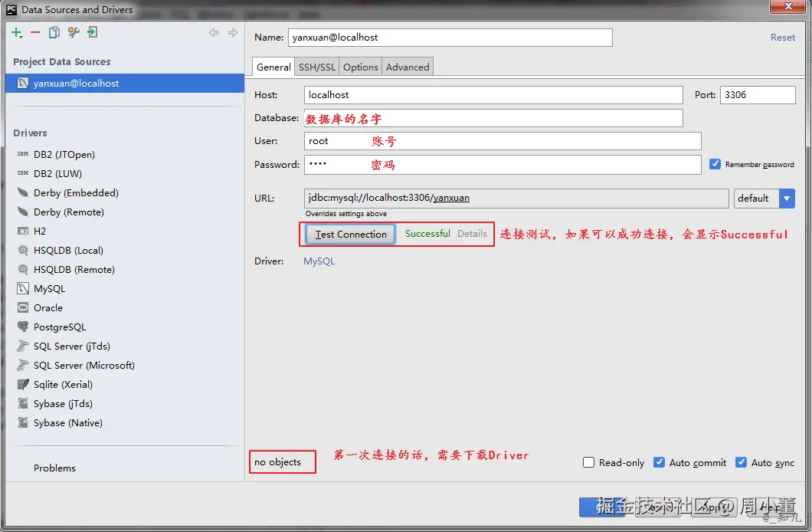Click the Database input field
The height and width of the screenshot is (532, 812).
click(493, 118)
